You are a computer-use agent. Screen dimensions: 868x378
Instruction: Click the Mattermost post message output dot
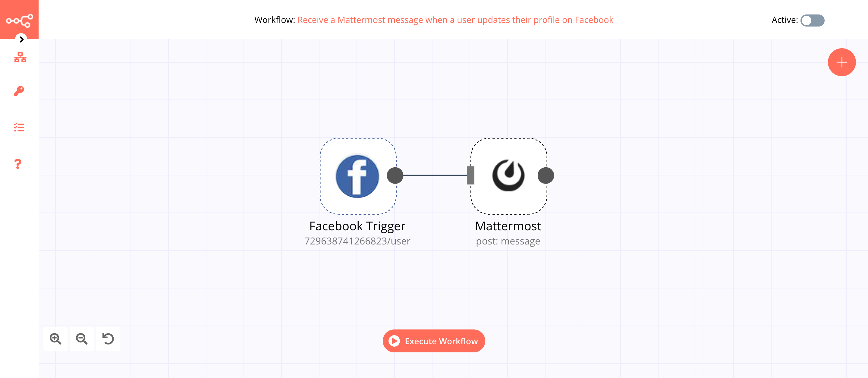(x=545, y=175)
